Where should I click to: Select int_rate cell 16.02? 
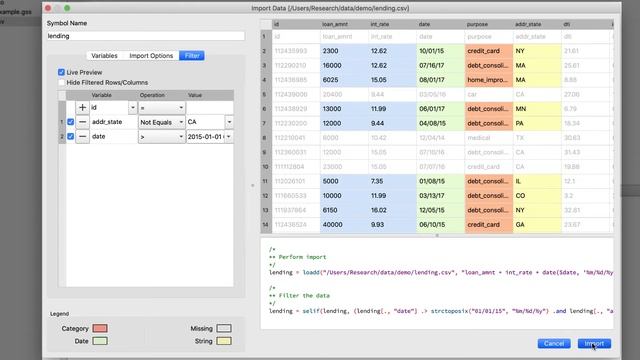click(x=392, y=210)
